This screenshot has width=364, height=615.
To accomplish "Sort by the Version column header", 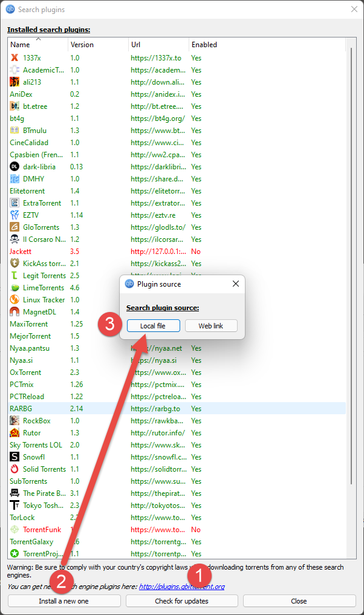I will (x=98, y=45).
